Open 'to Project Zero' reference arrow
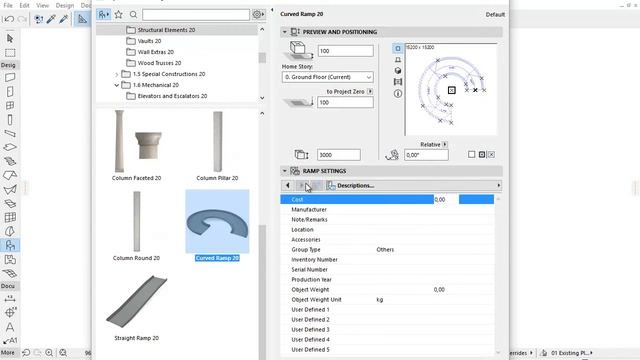This screenshot has height=360, width=640. [x=370, y=91]
